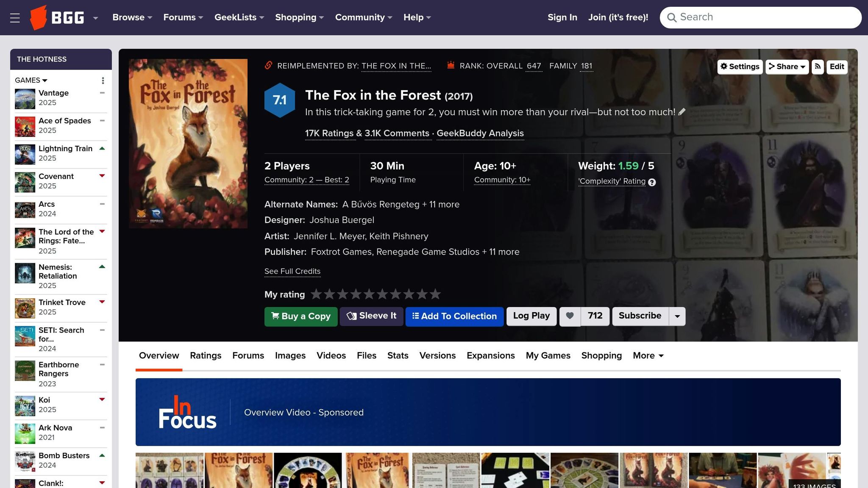The width and height of the screenshot is (868, 488).
Task: Open family rank 181 link
Action: [586, 66]
